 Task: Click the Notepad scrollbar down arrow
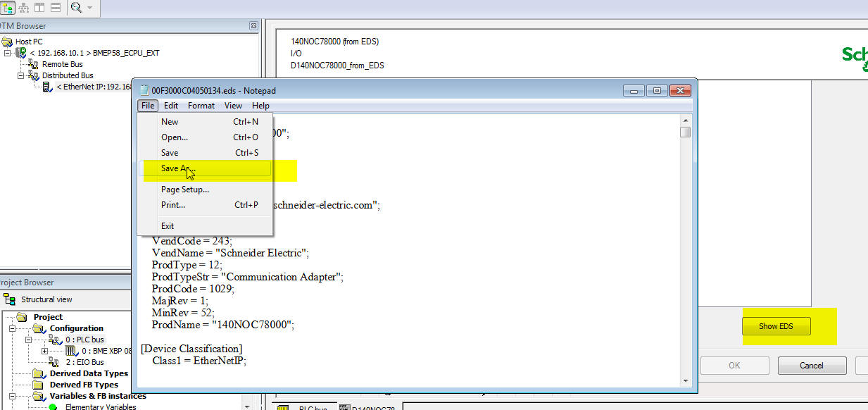[685, 380]
